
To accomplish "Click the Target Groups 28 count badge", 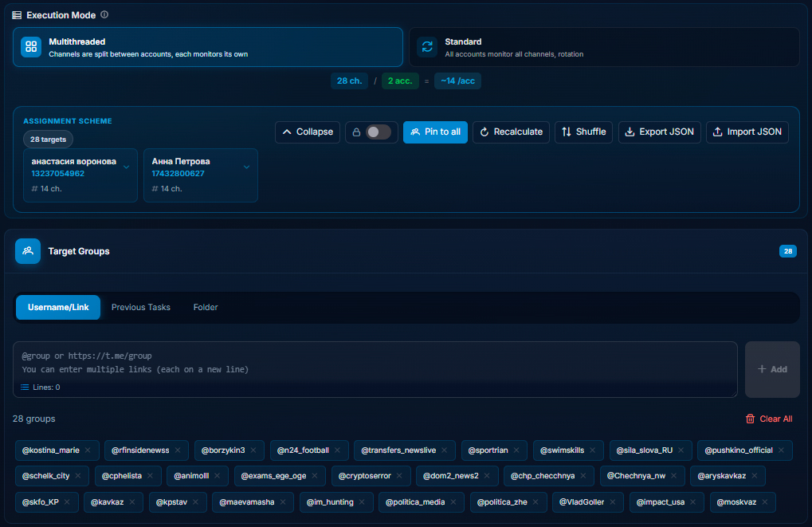I will [787, 251].
